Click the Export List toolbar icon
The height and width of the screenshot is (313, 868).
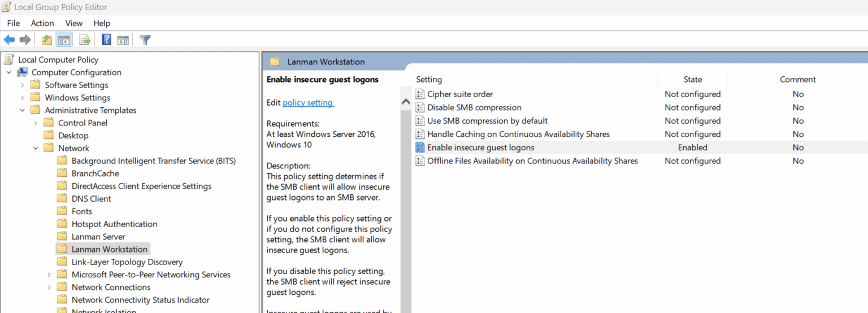[x=85, y=40]
